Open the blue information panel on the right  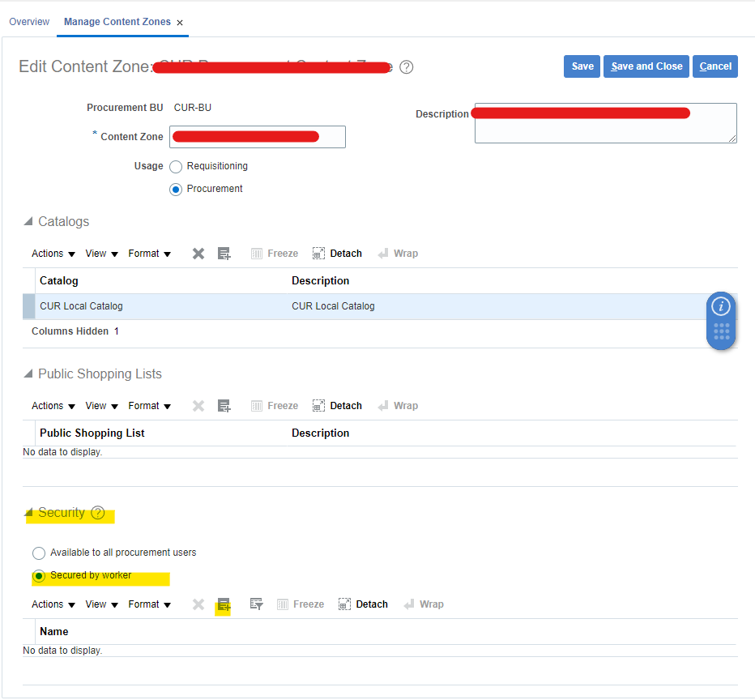coord(720,306)
